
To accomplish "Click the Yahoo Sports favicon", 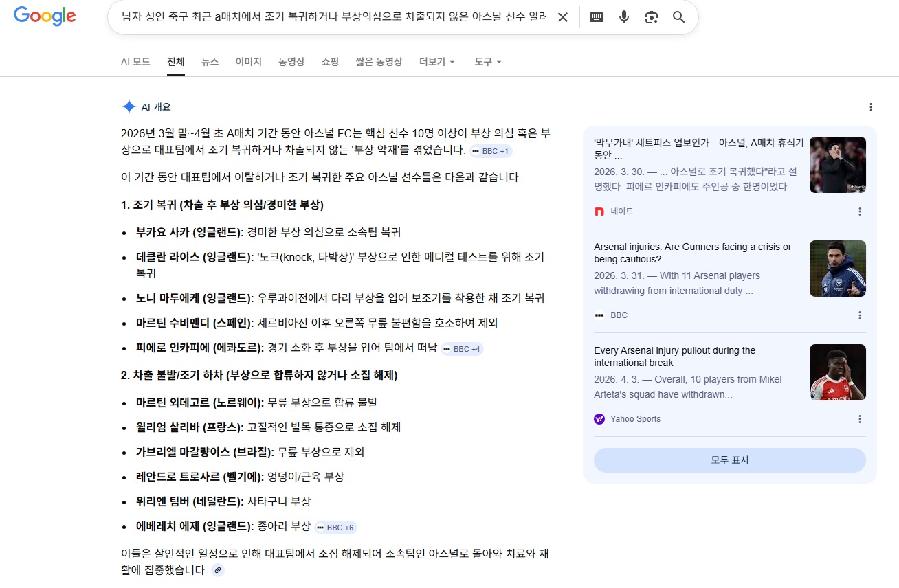I will click(599, 419).
